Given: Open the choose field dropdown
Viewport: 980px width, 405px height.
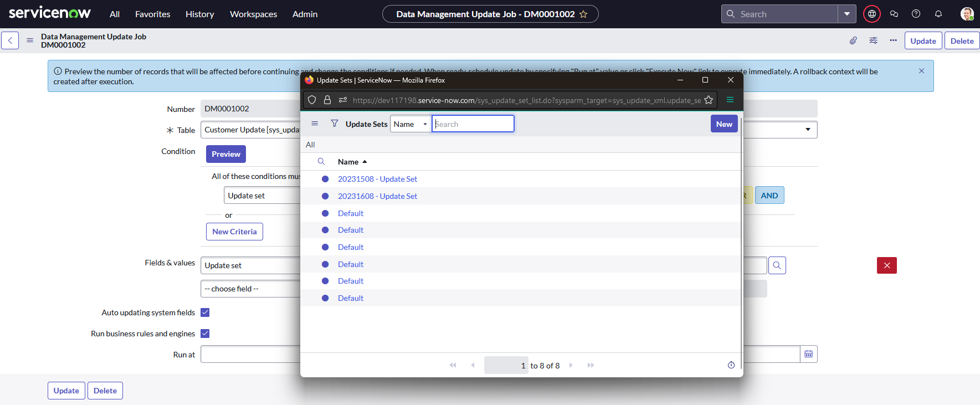Looking at the screenshot, I should point(250,289).
